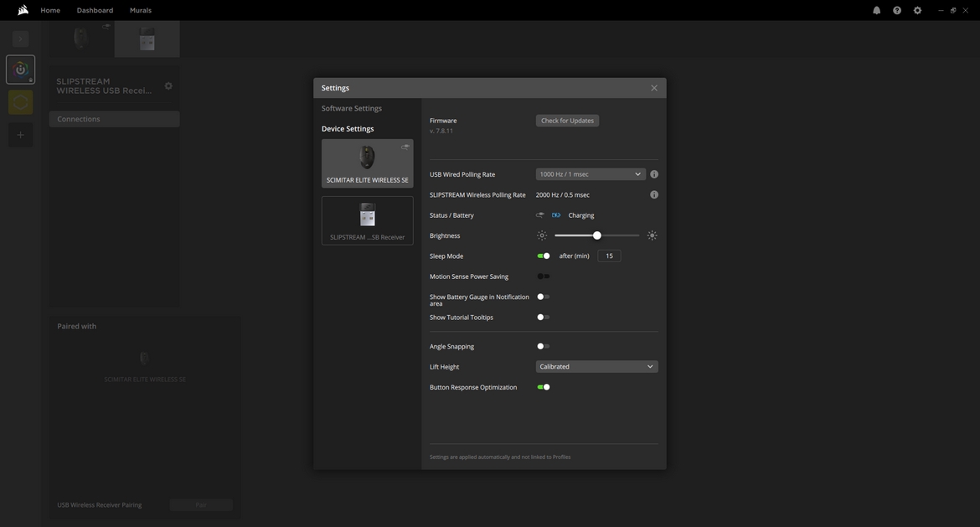980x527 pixels.
Task: Click the settings applied automatically note
Action: (x=500, y=457)
